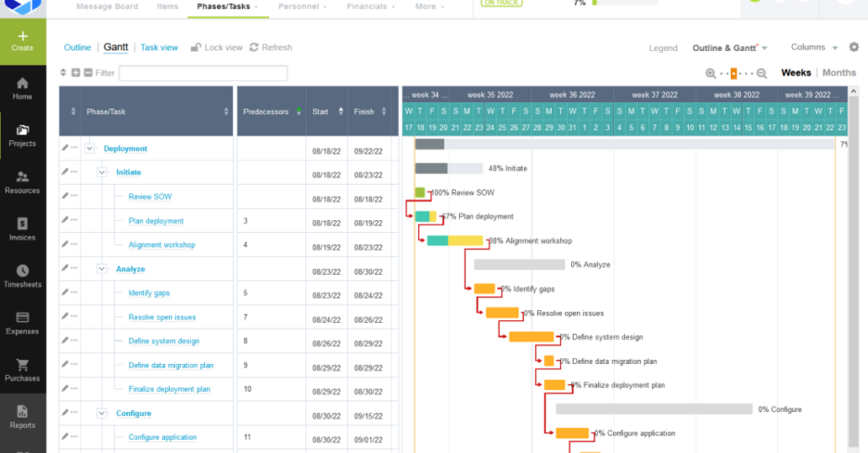
Task: Click the Alignment workshop Gantt bar
Action: [455, 240]
